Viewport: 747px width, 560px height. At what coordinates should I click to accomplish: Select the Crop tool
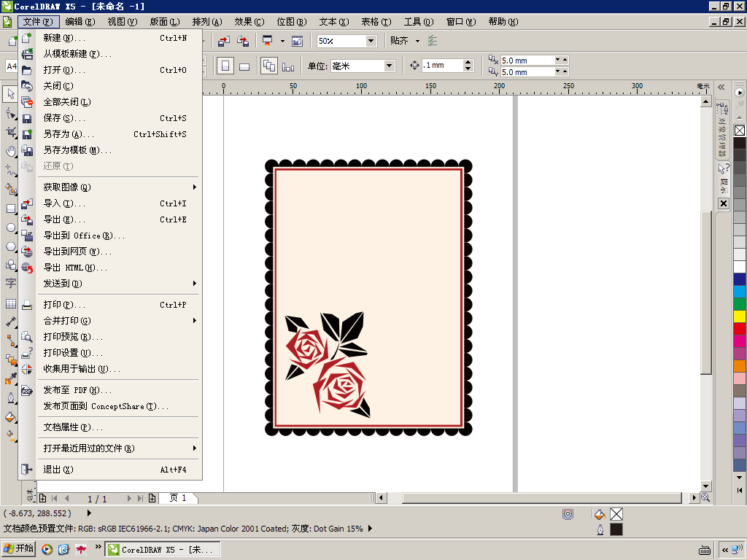10,133
